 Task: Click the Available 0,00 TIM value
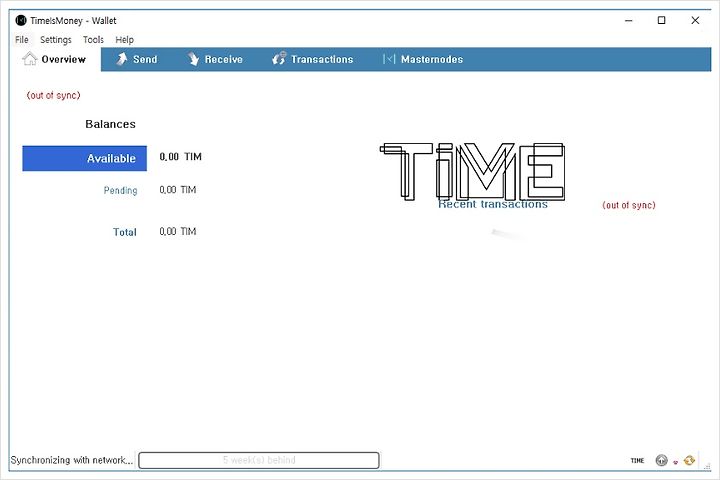coord(180,157)
